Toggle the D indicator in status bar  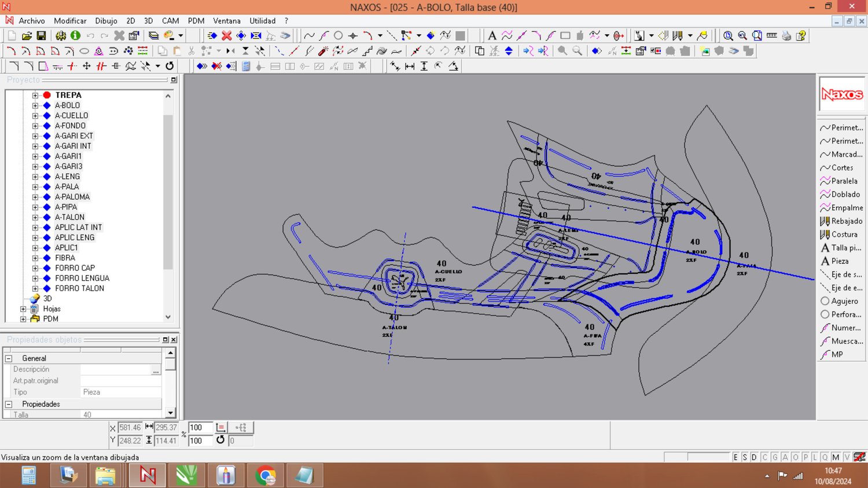pyautogui.click(x=754, y=457)
